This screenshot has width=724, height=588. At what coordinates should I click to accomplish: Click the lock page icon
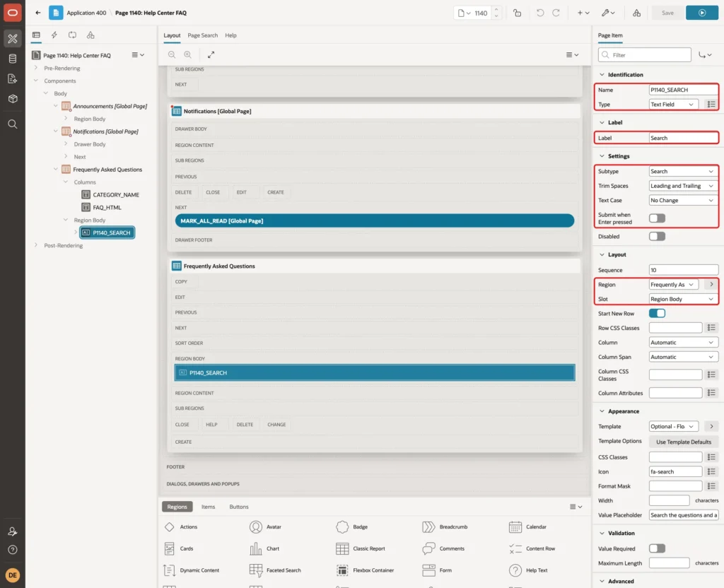(517, 13)
